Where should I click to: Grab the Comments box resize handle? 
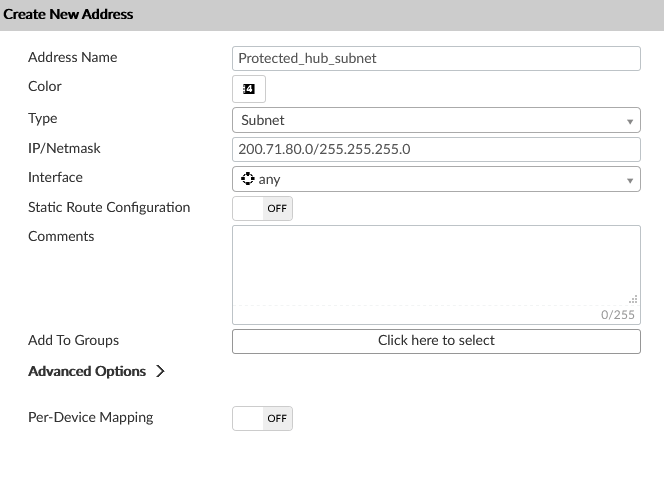coord(633,298)
